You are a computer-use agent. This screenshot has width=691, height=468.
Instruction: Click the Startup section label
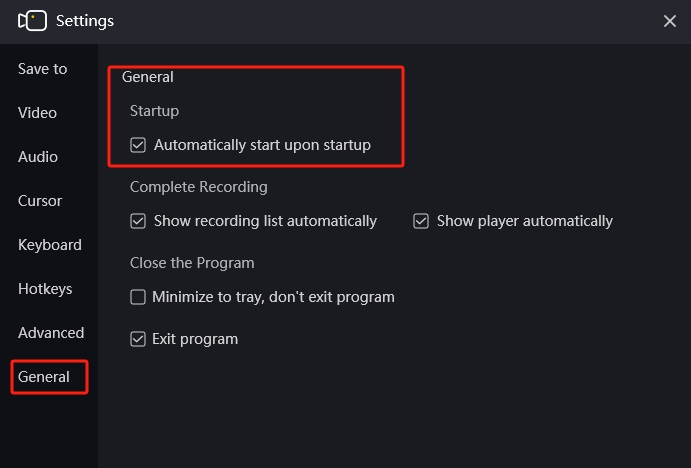pyautogui.click(x=154, y=111)
